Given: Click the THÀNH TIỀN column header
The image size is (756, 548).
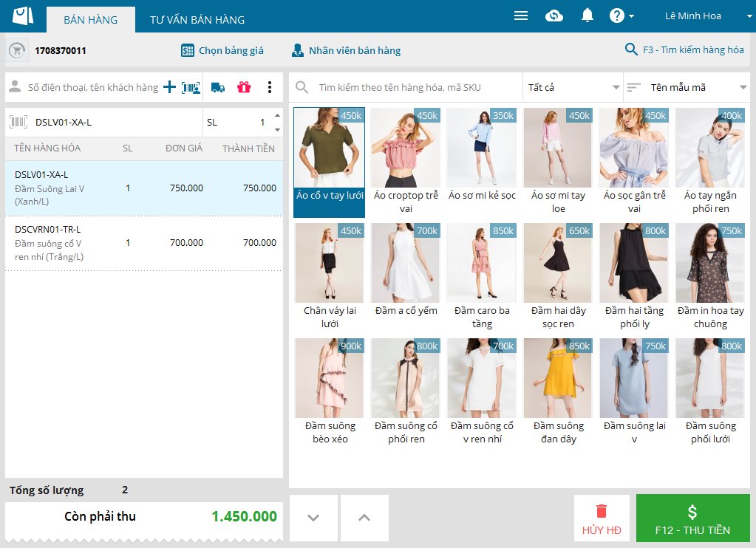Looking at the screenshot, I should click(248, 148).
